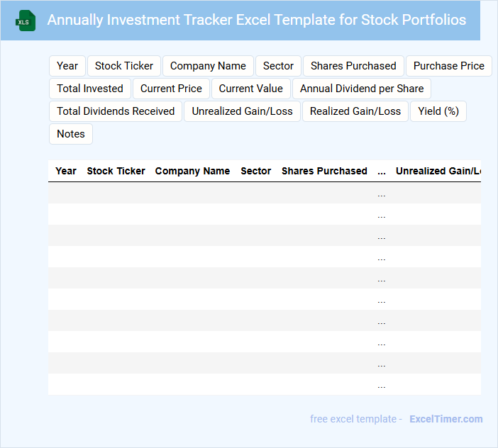Select the Year column tag
The height and width of the screenshot is (448, 498).
click(67, 66)
